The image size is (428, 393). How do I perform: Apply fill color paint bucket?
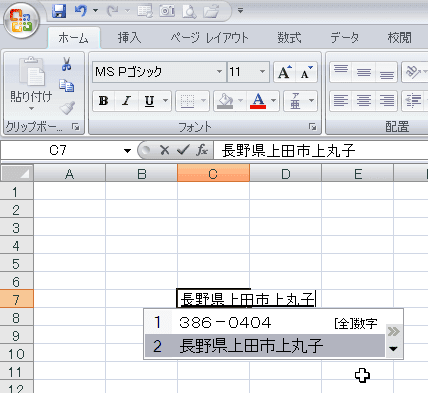(x=225, y=100)
